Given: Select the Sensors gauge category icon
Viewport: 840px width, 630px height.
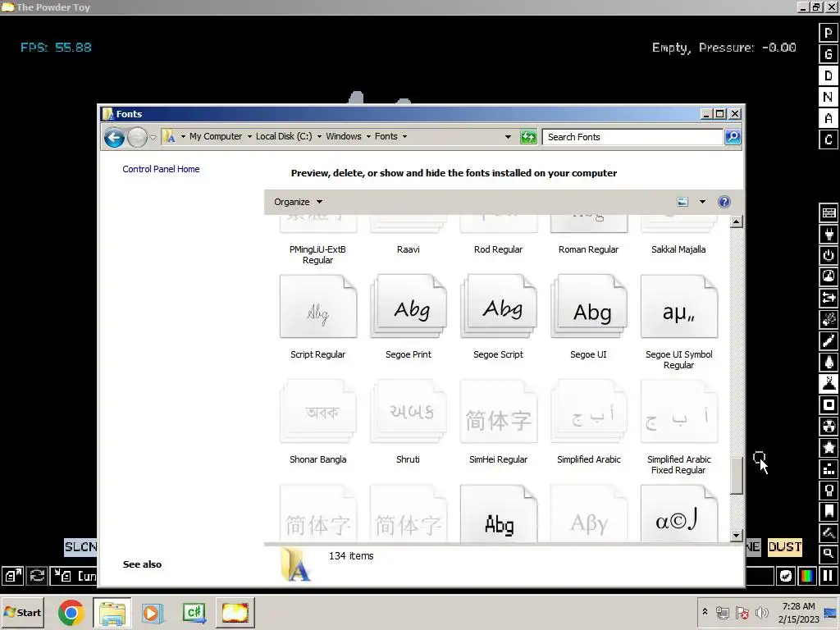Looking at the screenshot, I should point(829,276).
